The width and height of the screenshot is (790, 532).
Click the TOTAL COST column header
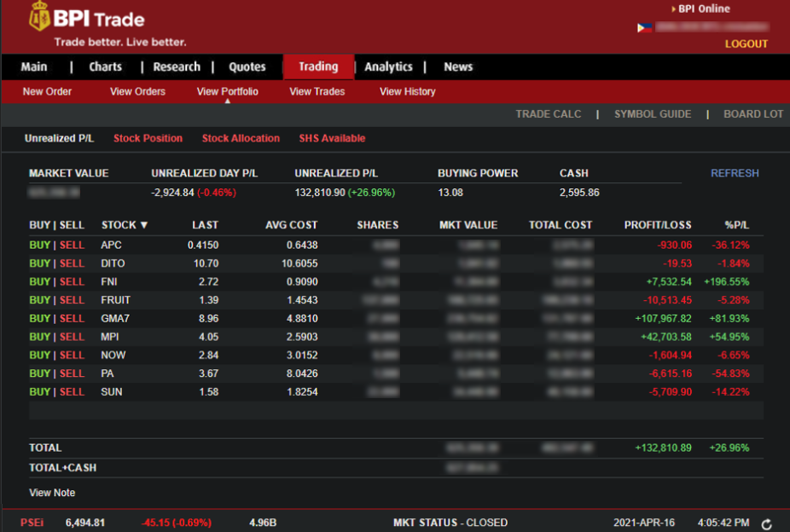point(561,225)
